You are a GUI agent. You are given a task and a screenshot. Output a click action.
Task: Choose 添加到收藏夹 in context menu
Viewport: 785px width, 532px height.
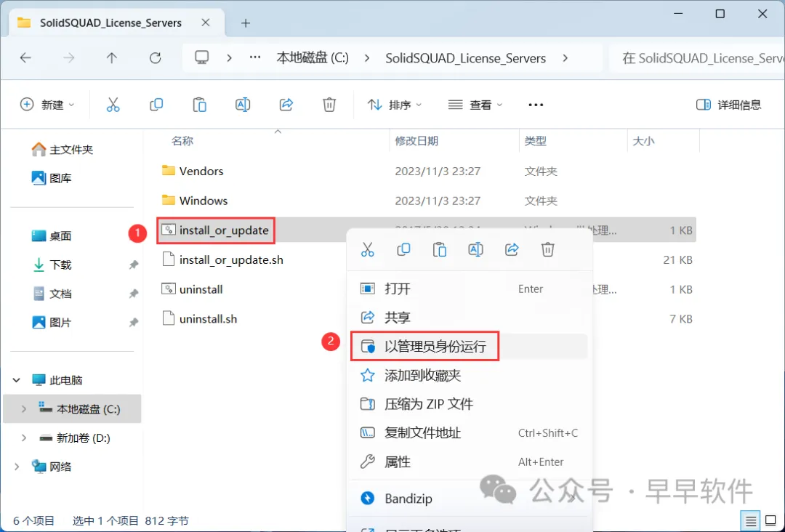470,375
